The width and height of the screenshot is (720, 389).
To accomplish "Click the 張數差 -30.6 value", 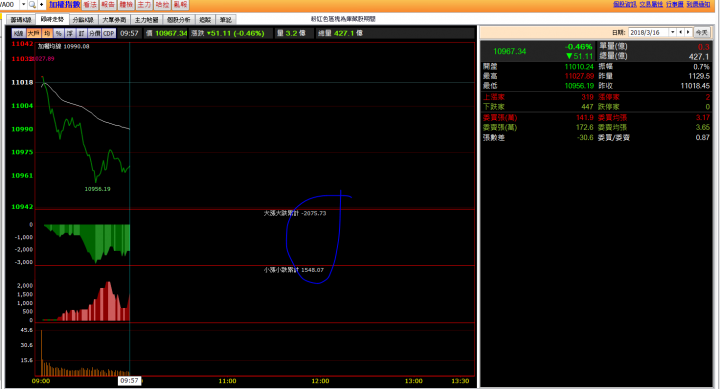I will 585,137.
